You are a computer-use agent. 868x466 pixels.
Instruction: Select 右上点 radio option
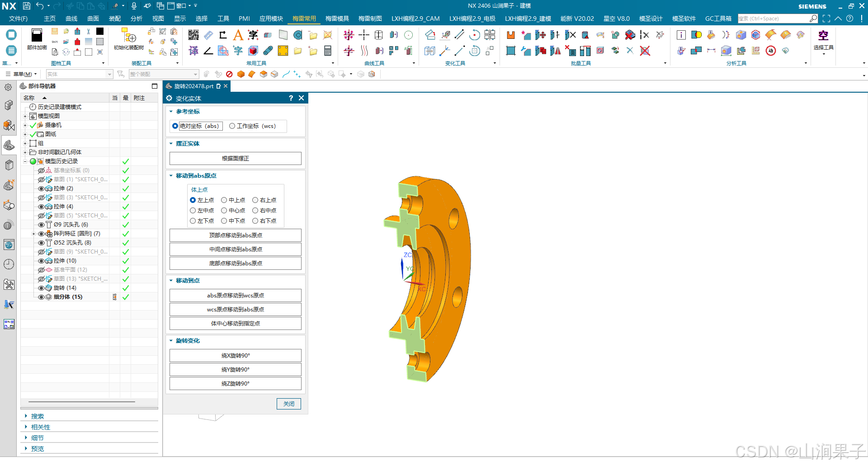click(x=255, y=200)
